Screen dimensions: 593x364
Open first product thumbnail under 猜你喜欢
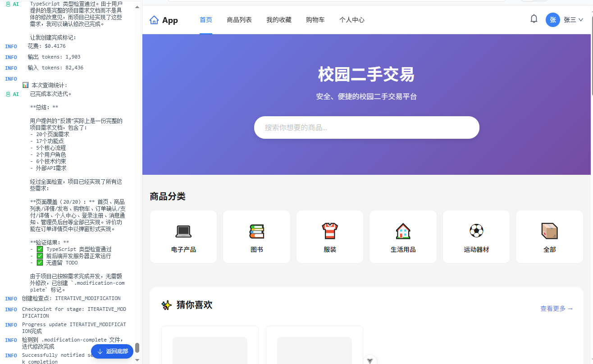click(x=210, y=350)
